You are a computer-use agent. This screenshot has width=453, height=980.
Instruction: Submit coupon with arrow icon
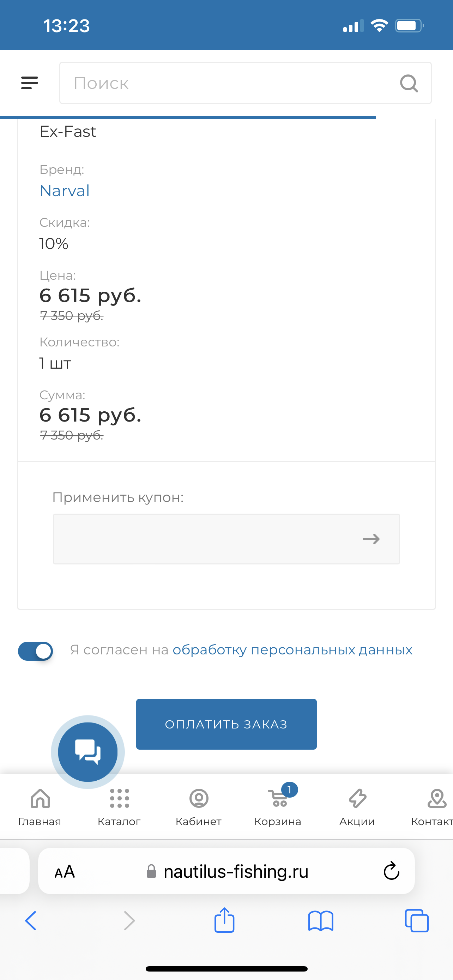pos(371,539)
